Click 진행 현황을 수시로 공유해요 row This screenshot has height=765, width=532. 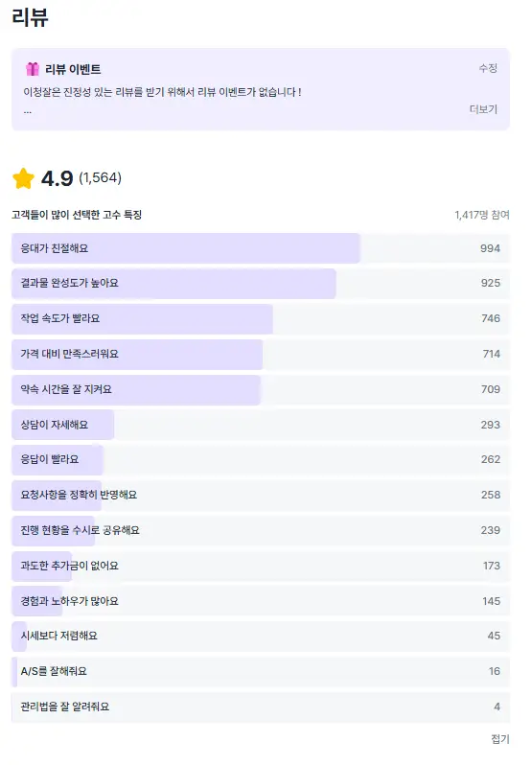pyautogui.click(x=261, y=531)
